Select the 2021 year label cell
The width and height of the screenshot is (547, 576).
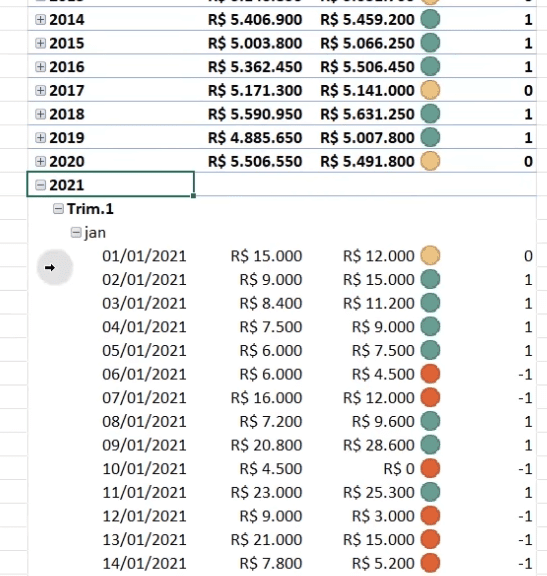[111, 184]
